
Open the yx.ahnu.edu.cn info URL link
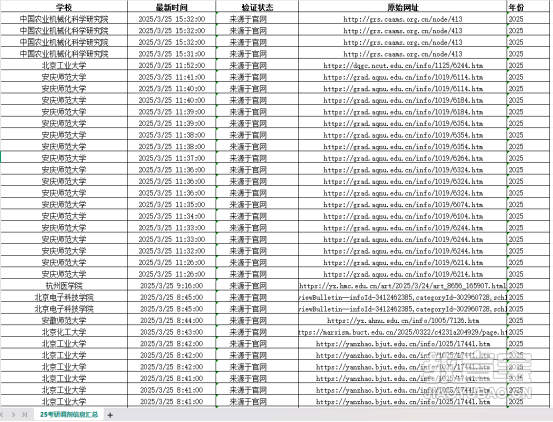[403, 321]
